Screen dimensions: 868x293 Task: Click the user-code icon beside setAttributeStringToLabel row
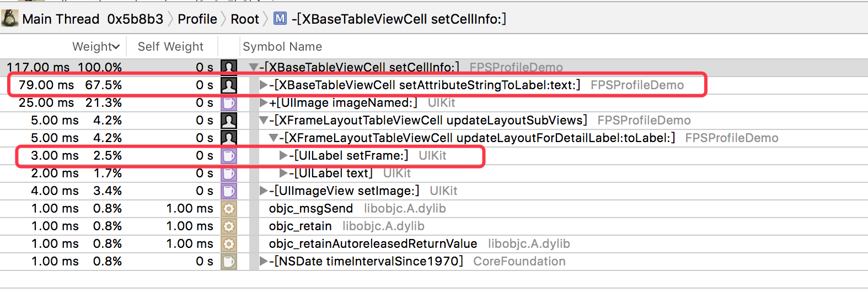[229, 85]
